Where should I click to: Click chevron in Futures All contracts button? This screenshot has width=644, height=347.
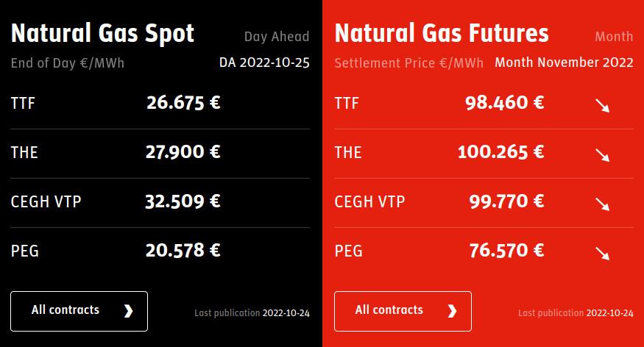click(452, 311)
